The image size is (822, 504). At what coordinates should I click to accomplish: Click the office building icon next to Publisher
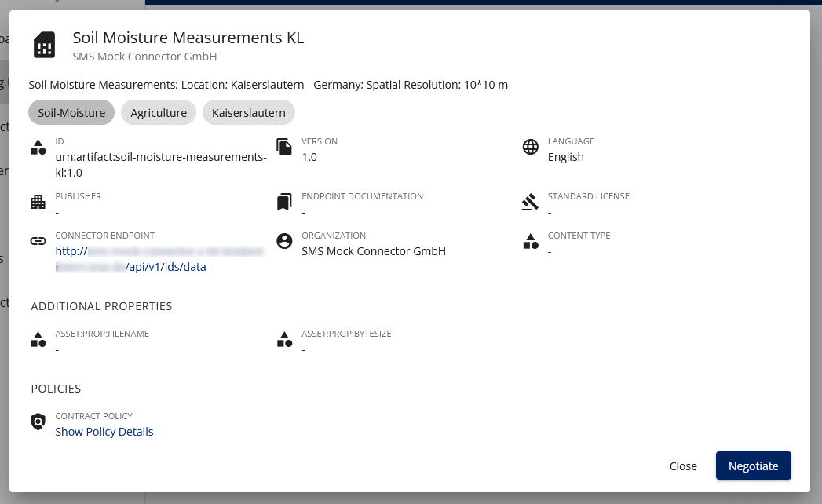[x=38, y=202]
